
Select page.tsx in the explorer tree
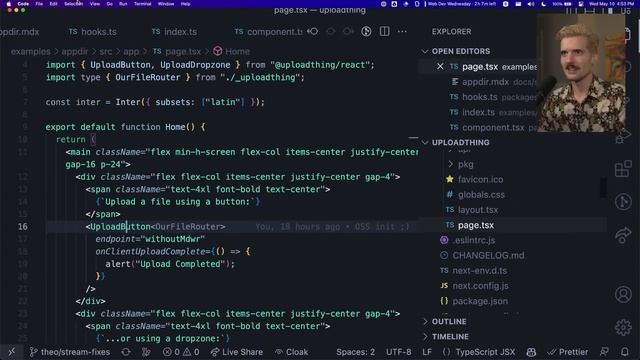(475, 225)
